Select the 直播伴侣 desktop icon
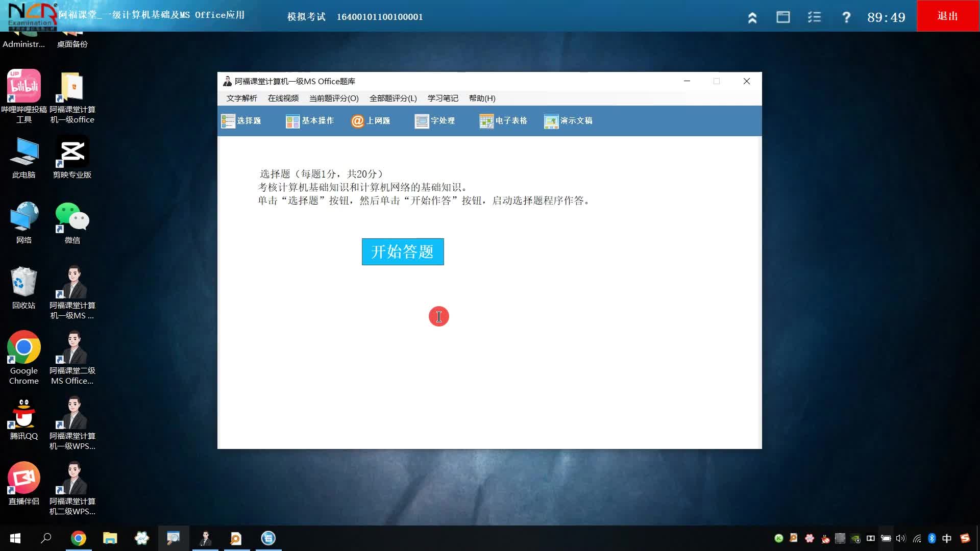 click(24, 484)
